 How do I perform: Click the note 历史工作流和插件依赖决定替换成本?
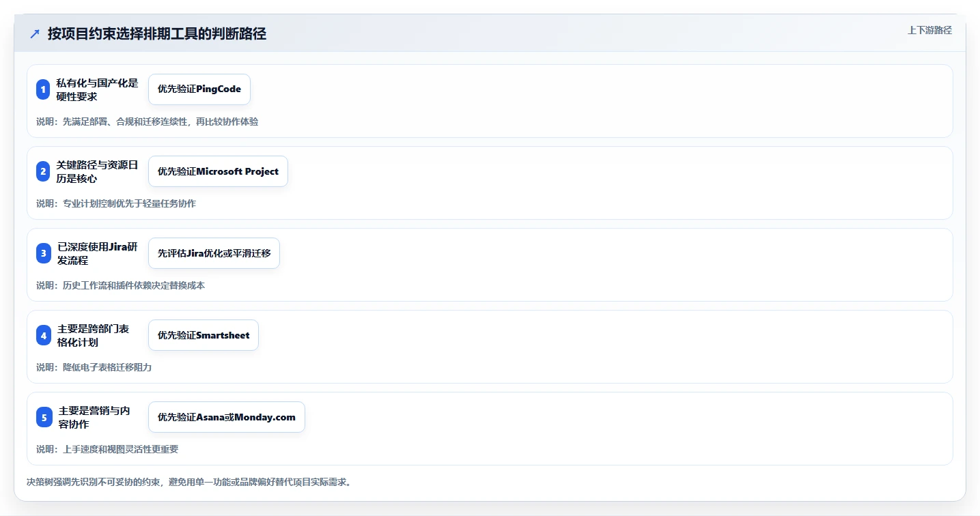point(120,285)
